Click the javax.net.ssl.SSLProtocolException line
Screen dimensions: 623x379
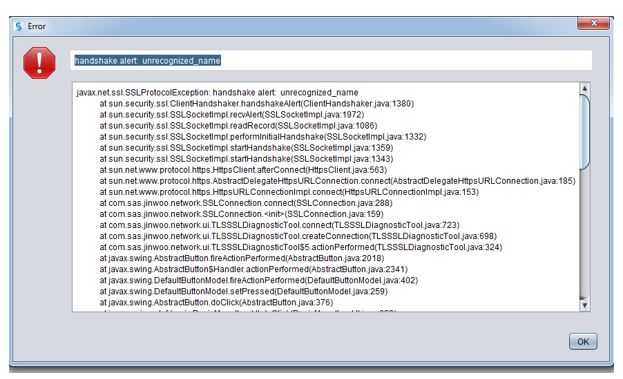[217, 93]
